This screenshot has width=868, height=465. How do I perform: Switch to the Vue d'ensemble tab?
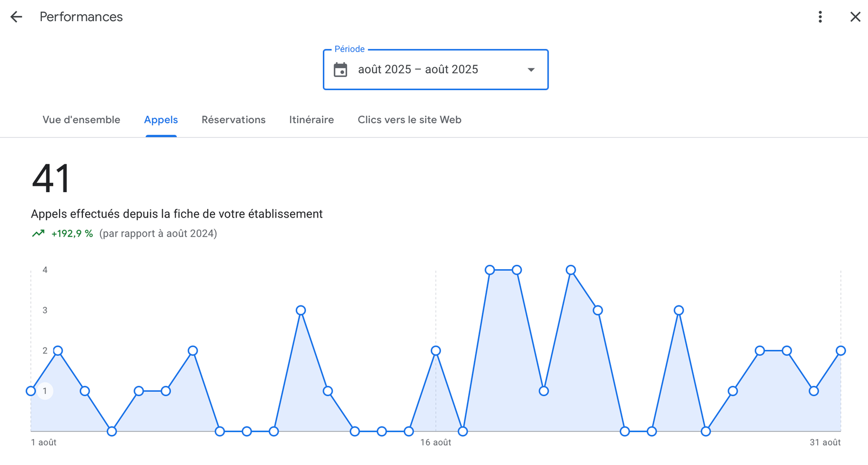[81, 120]
